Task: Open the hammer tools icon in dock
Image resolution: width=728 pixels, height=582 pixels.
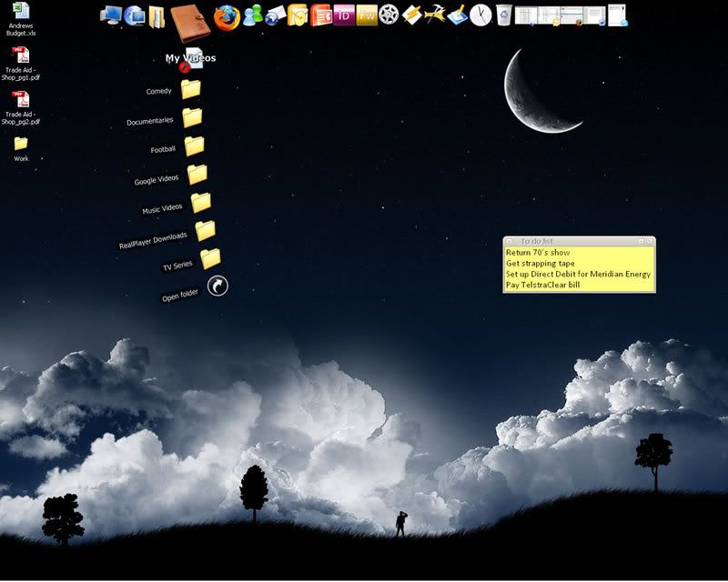Action: 435,15
